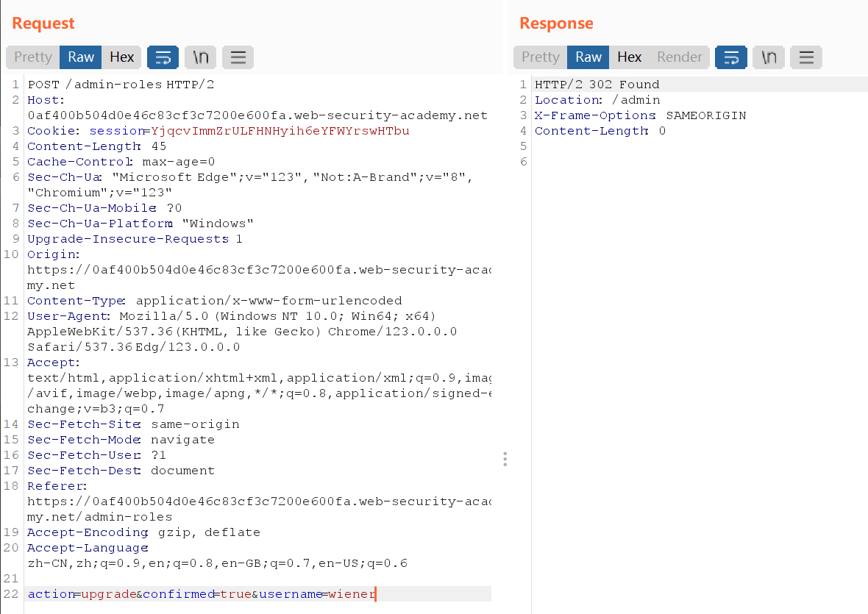Place cursor in the session cookie value
868x614 pixels.
click(280, 131)
